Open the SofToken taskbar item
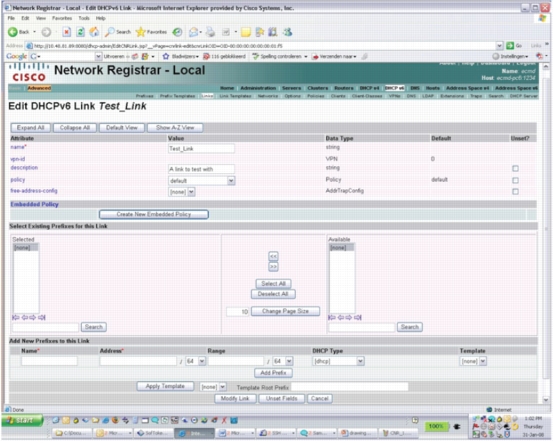Viewport: 554px width, 443px height. (x=154, y=433)
